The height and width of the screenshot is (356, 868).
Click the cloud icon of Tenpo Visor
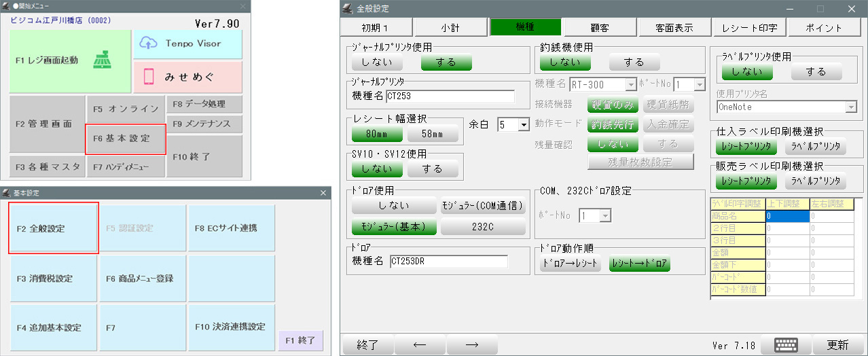tap(149, 43)
